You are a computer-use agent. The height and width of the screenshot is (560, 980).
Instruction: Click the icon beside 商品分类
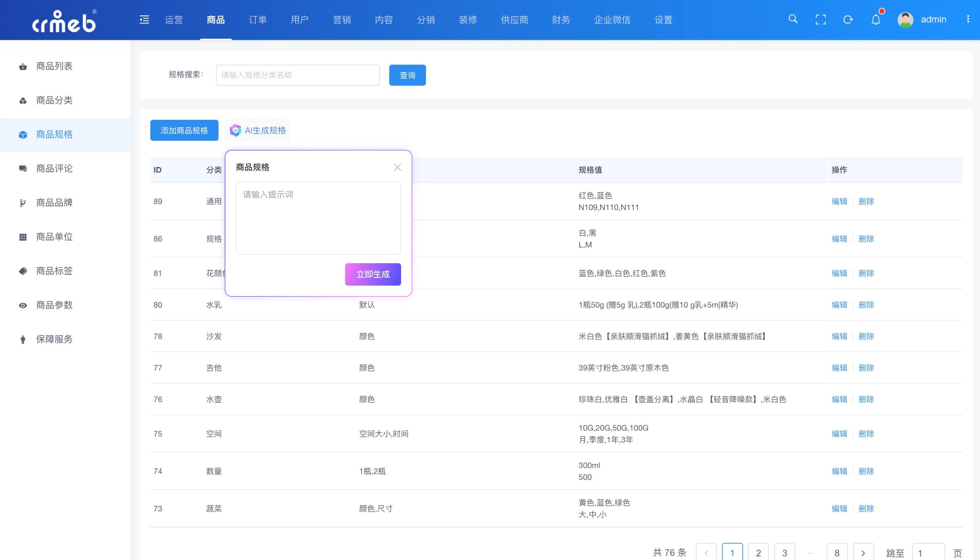click(x=23, y=101)
